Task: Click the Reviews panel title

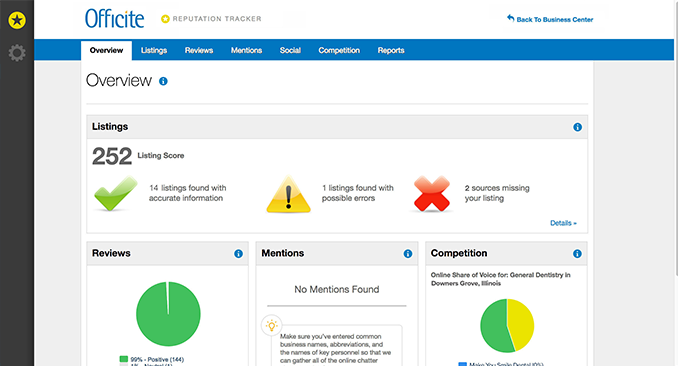Action: [x=111, y=253]
